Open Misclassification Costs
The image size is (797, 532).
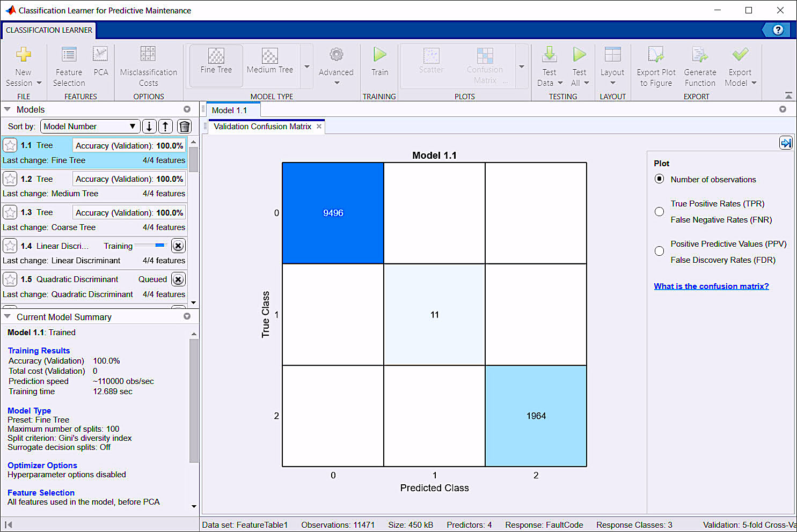pyautogui.click(x=149, y=67)
